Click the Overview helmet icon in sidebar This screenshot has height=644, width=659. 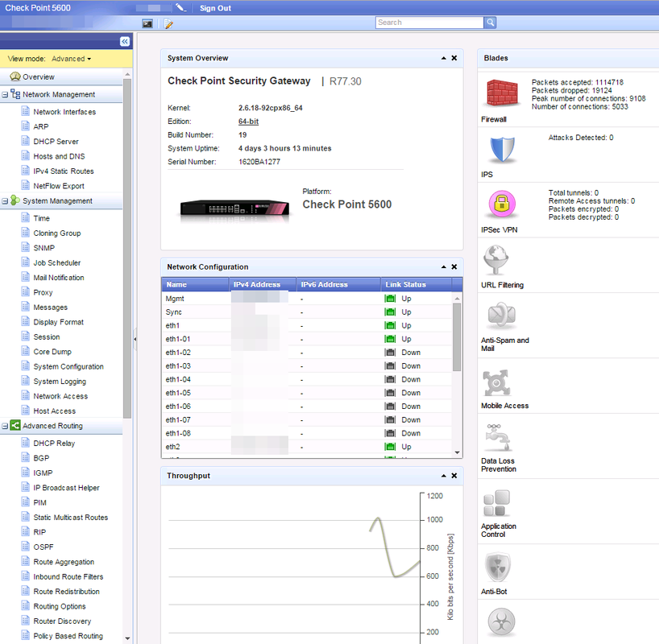pos(15,76)
